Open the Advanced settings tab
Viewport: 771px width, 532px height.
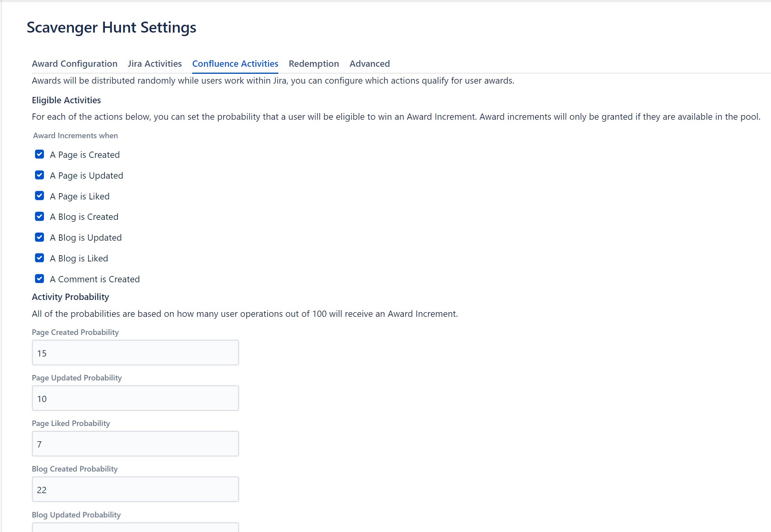click(369, 64)
